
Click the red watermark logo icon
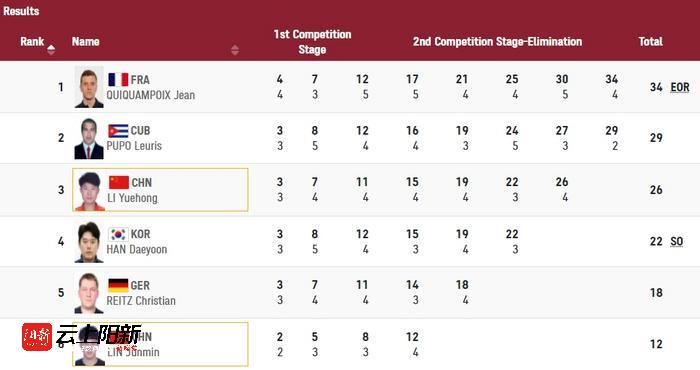pyautogui.click(x=37, y=337)
